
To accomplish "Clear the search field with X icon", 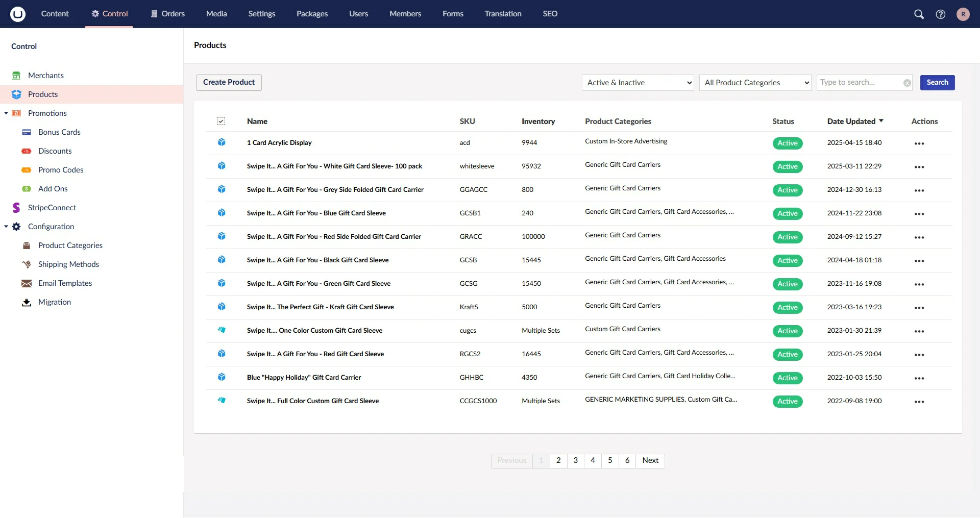I will click(x=907, y=83).
